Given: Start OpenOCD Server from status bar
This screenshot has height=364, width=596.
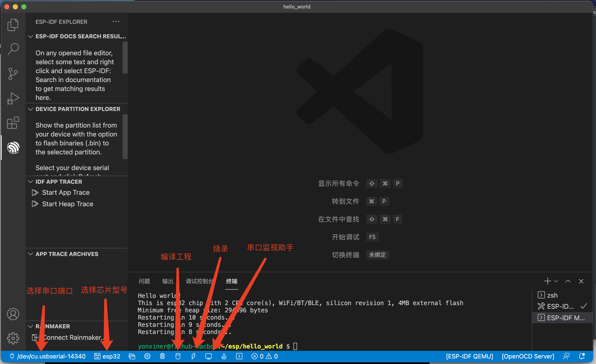Looking at the screenshot, I should pyautogui.click(x=528, y=356).
